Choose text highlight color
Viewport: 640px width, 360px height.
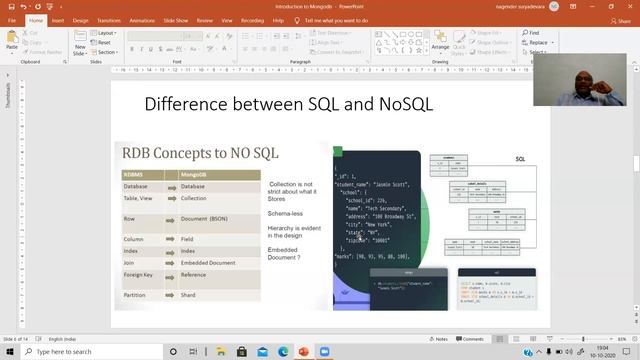[x=211, y=49]
